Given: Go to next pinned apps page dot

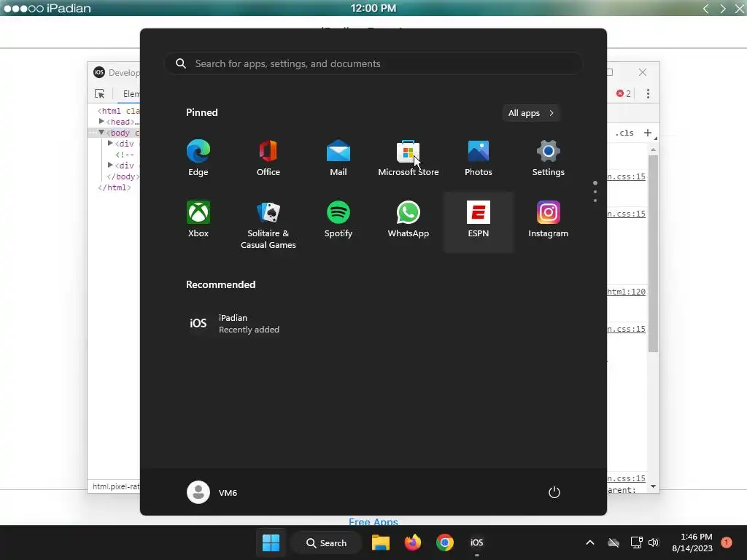Looking at the screenshot, I should pos(595,192).
